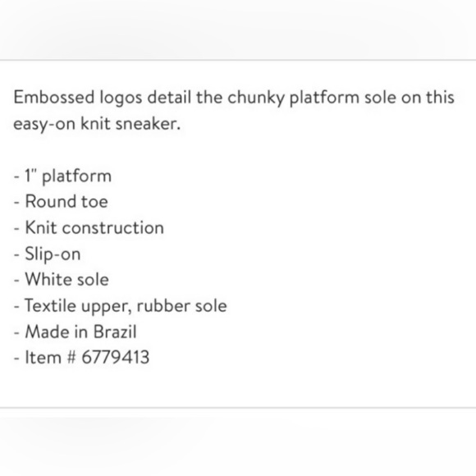Image resolution: width=476 pixels, height=476 pixels.
Task: Select Textile upper, rubber sole text
Action: (126, 305)
